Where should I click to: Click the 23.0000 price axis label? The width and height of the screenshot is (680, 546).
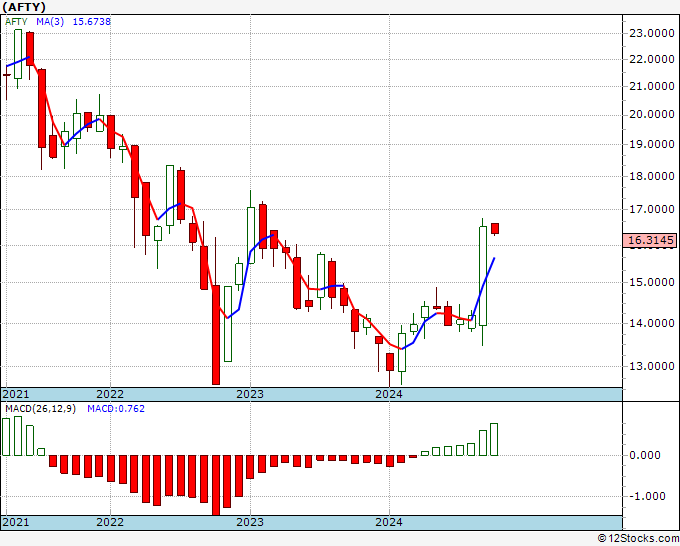click(651, 33)
